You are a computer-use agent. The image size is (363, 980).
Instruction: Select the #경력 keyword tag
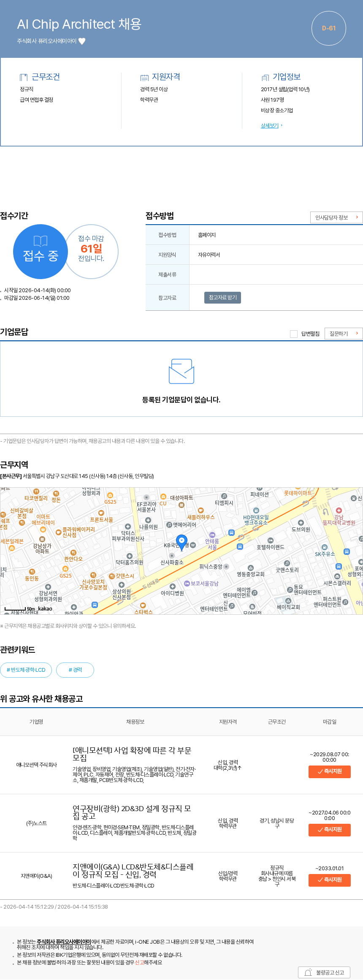(x=75, y=670)
